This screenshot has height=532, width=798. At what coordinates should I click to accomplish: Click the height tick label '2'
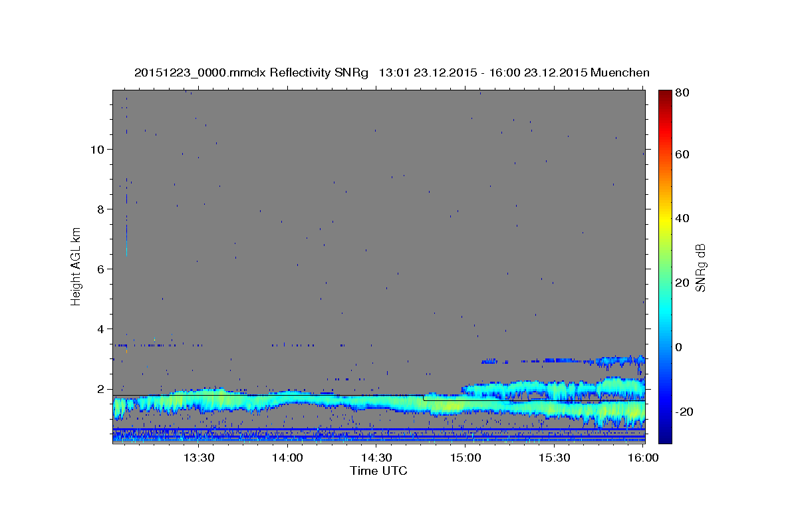click(x=101, y=389)
